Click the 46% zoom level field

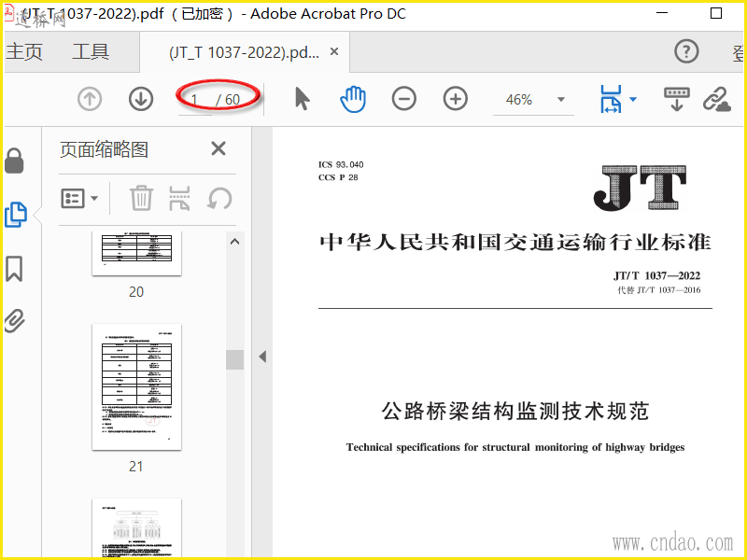(x=519, y=100)
